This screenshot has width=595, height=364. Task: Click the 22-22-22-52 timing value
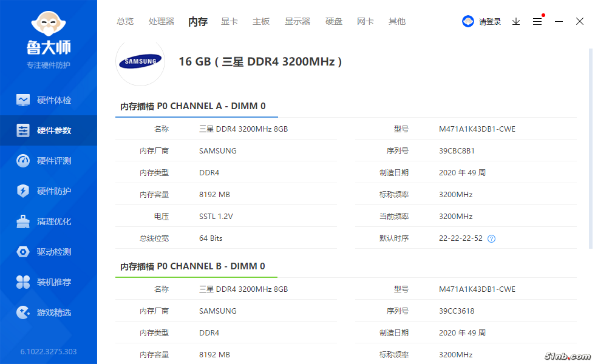[x=461, y=238]
